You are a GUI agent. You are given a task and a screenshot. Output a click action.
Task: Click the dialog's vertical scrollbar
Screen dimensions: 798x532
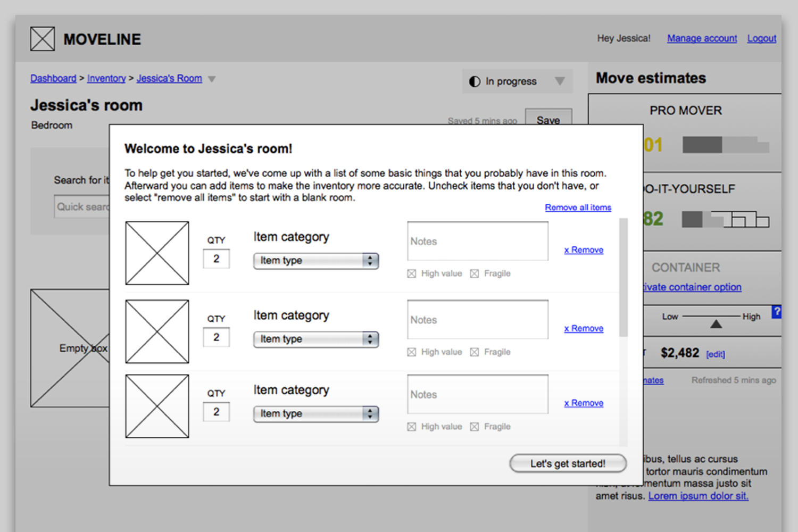624,277
